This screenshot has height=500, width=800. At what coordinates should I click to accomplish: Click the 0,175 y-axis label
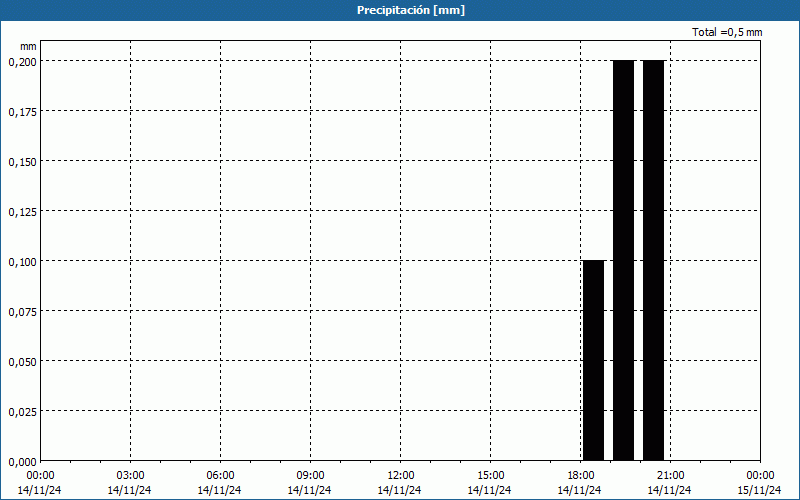pyautogui.click(x=22, y=112)
